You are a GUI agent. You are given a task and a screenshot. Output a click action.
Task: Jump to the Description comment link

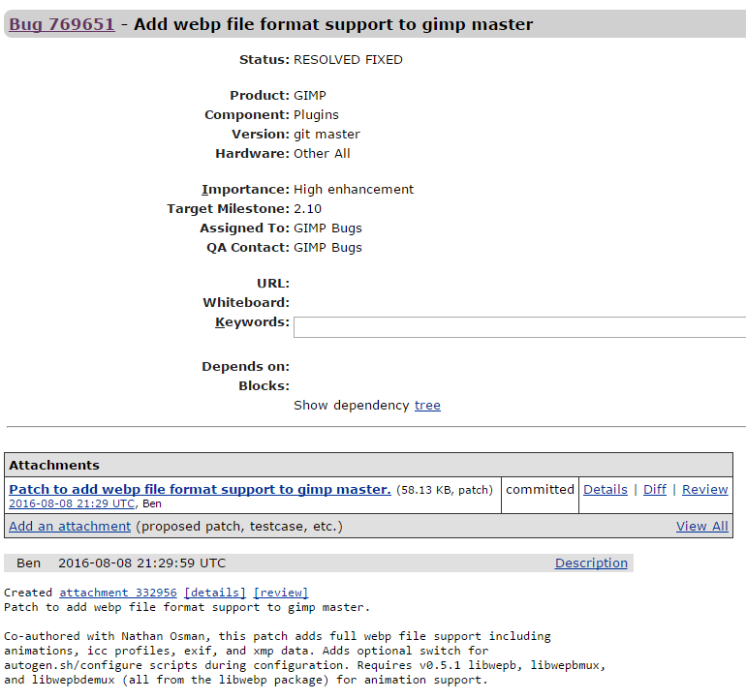coord(591,563)
